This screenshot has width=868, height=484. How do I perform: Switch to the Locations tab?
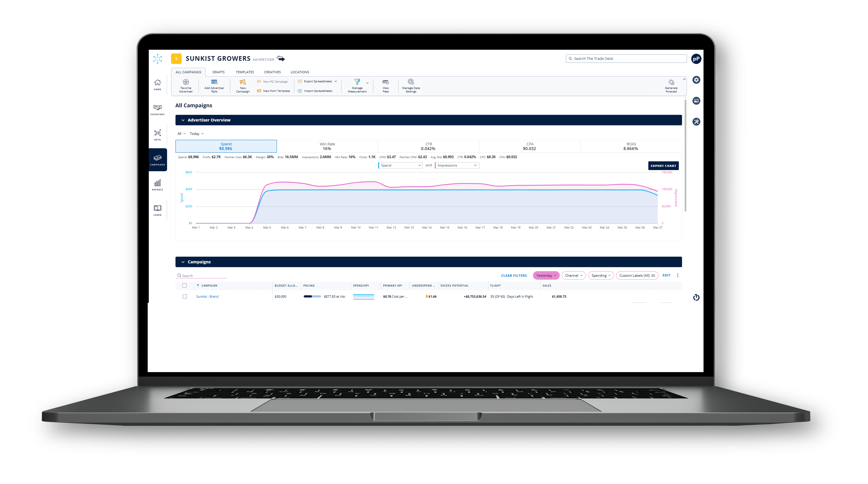tap(300, 72)
